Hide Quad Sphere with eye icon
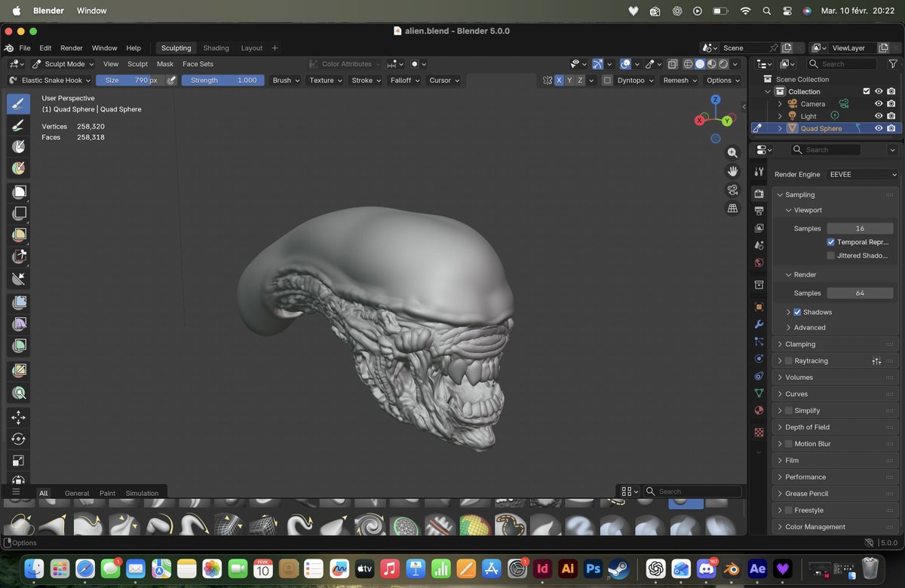 pyautogui.click(x=879, y=128)
